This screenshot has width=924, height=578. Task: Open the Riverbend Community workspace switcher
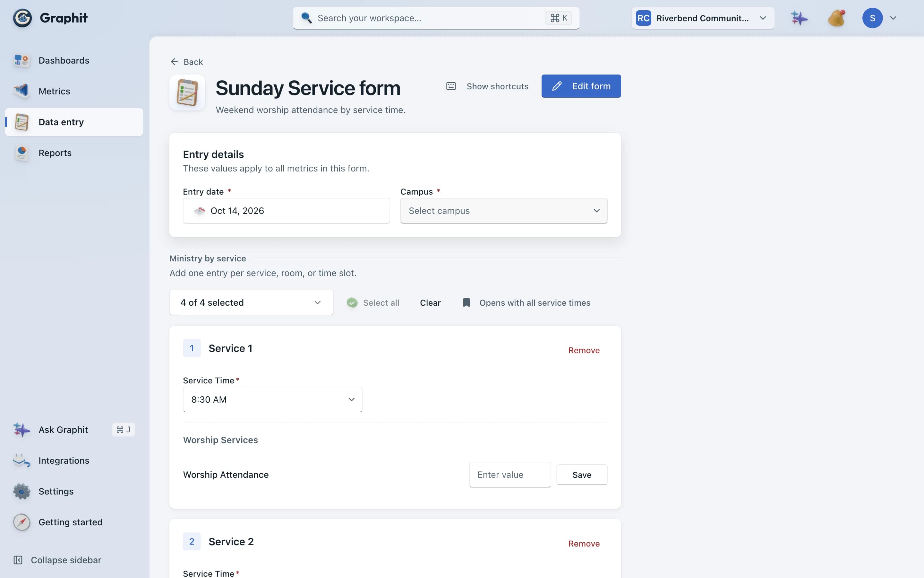703,18
